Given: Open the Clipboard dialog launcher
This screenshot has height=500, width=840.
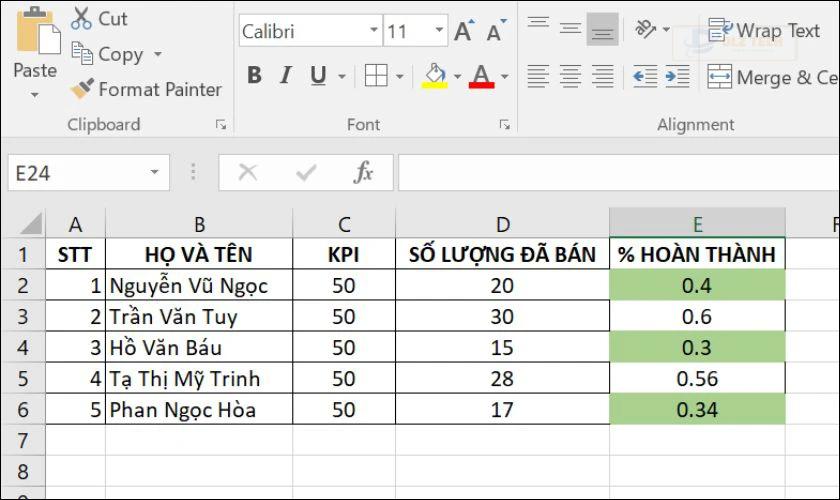Looking at the screenshot, I should point(221,125).
